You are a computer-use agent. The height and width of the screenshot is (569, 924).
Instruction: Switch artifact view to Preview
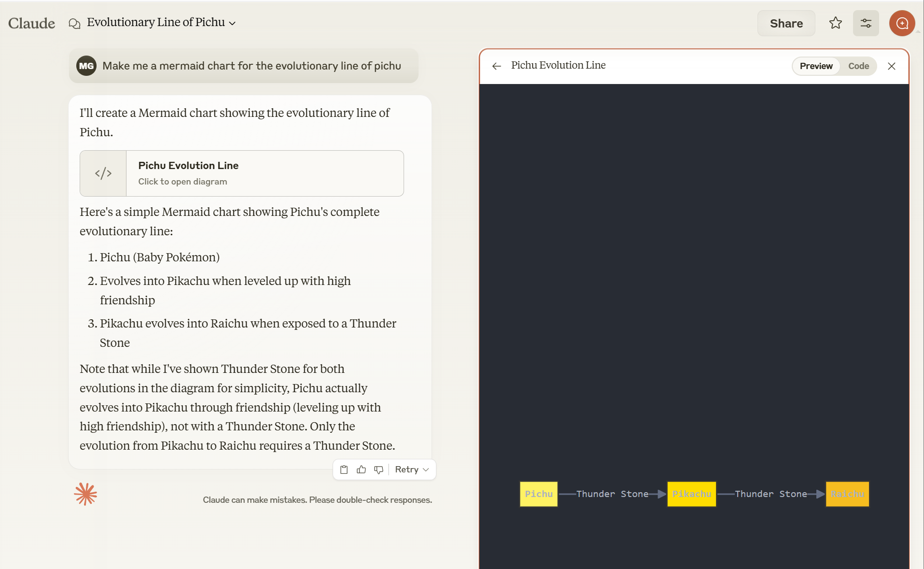click(816, 66)
